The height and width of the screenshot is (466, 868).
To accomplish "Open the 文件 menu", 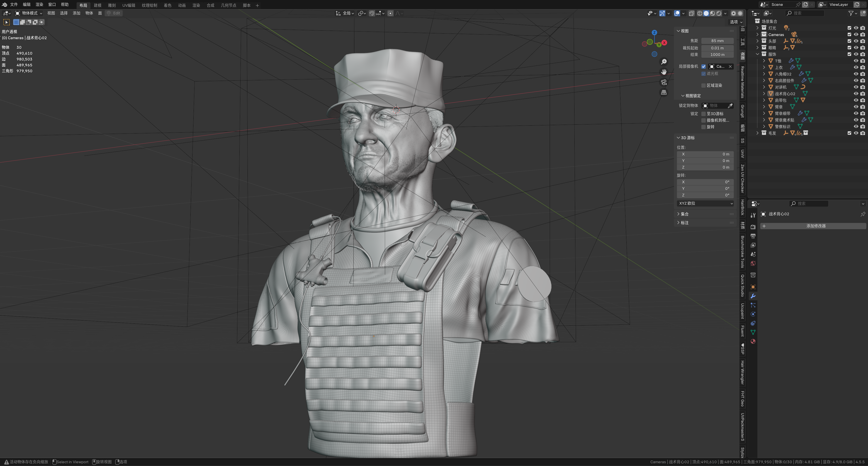I will tap(14, 5).
